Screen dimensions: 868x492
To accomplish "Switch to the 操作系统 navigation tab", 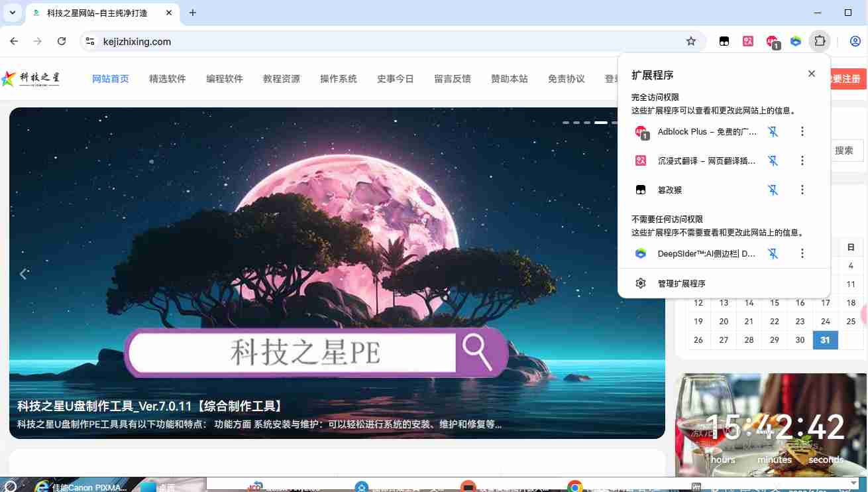I will [x=339, y=78].
